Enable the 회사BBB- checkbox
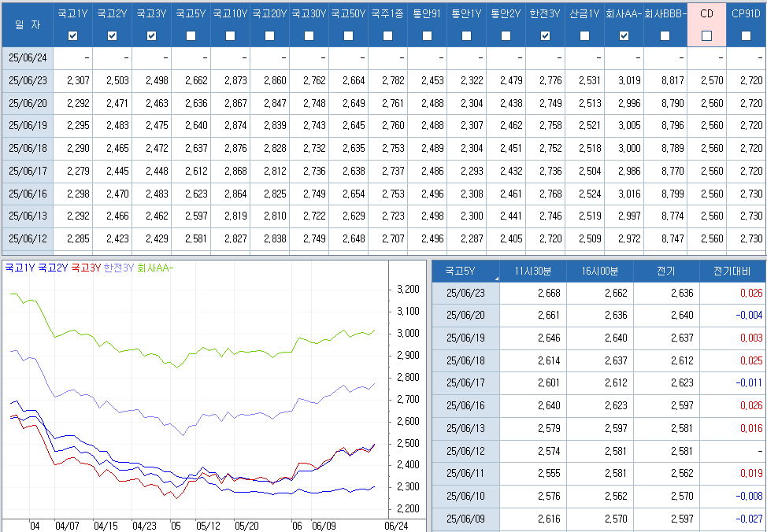Image resolution: width=767 pixels, height=532 pixels. [665, 35]
